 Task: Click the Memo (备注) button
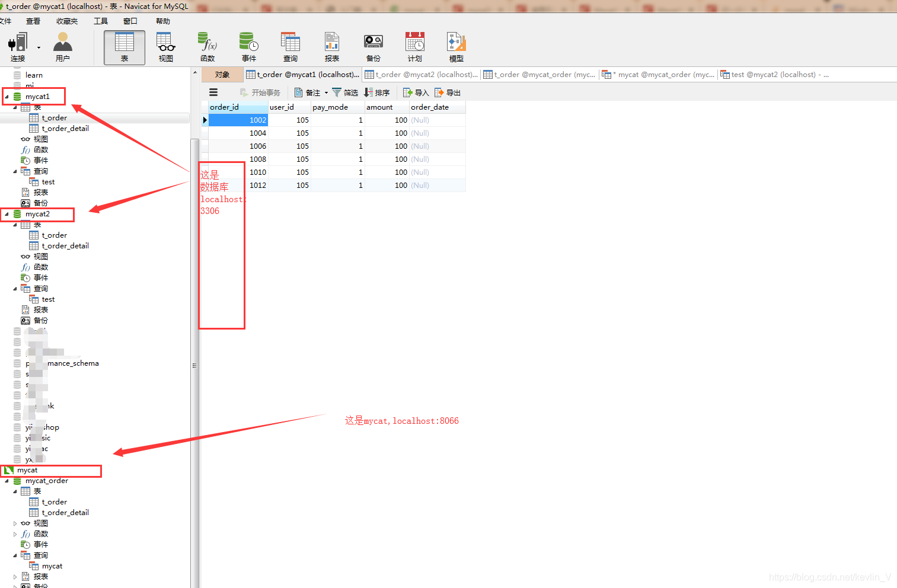(x=308, y=92)
